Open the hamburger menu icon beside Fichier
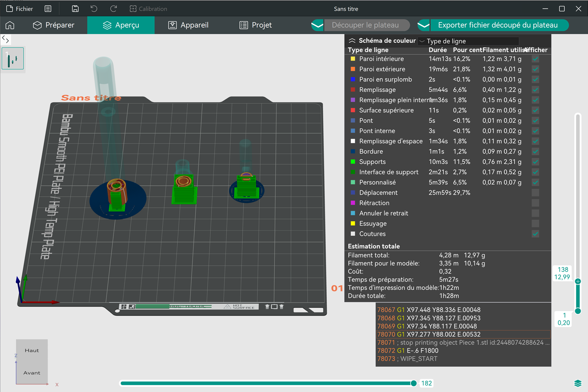This screenshot has width=588, height=392. [x=48, y=9]
